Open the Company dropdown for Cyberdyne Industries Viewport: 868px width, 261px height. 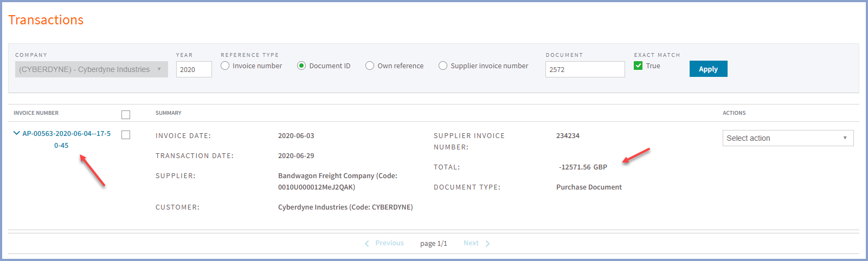click(x=92, y=69)
